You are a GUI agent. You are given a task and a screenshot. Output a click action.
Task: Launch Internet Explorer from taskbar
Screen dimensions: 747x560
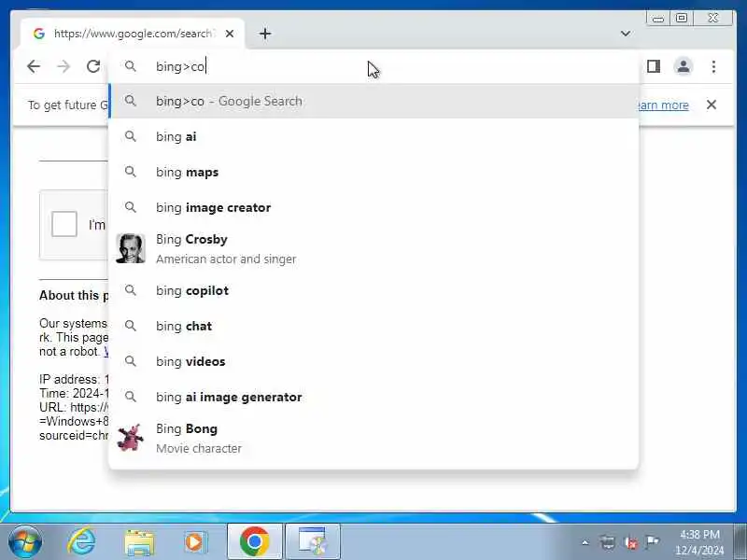pos(81,541)
